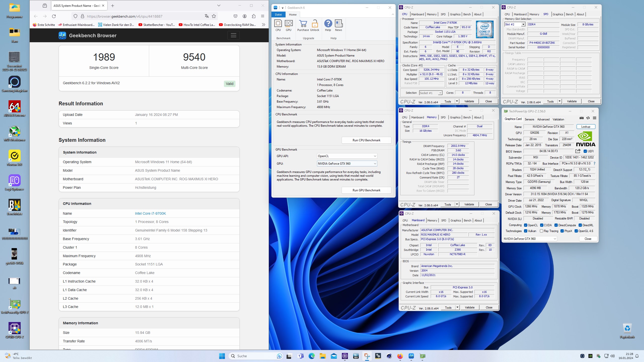Open the Intel Core i7-9700K link
Screen dimensions: 644x362
[150, 213]
